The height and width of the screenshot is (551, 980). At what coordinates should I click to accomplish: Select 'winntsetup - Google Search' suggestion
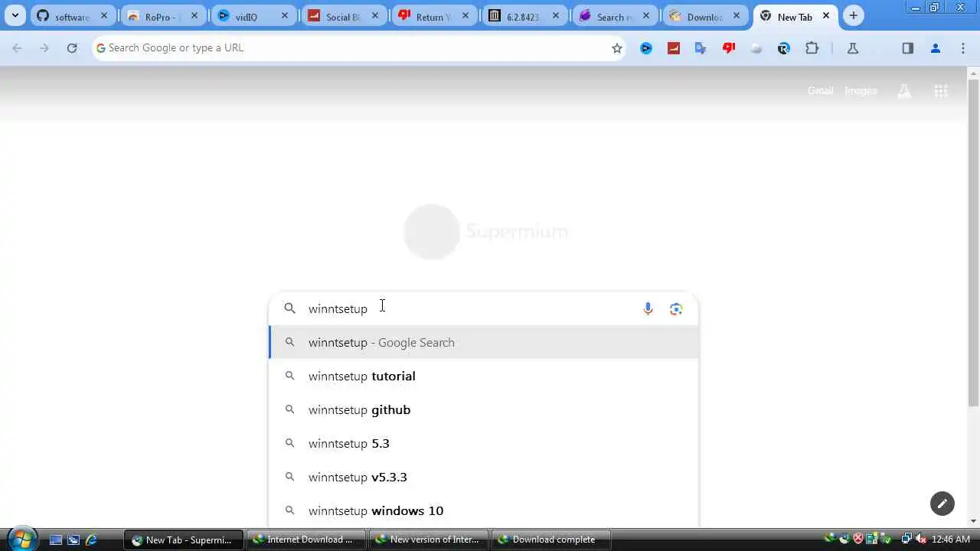(483, 342)
